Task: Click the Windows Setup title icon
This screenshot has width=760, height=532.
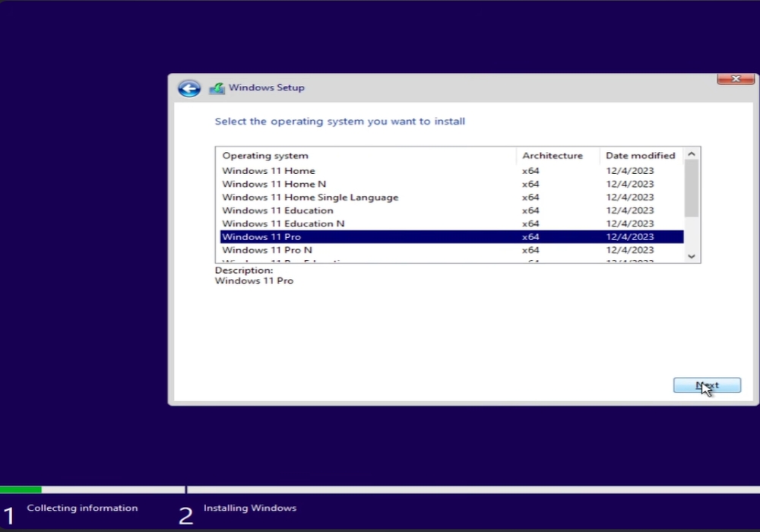Action: click(217, 88)
